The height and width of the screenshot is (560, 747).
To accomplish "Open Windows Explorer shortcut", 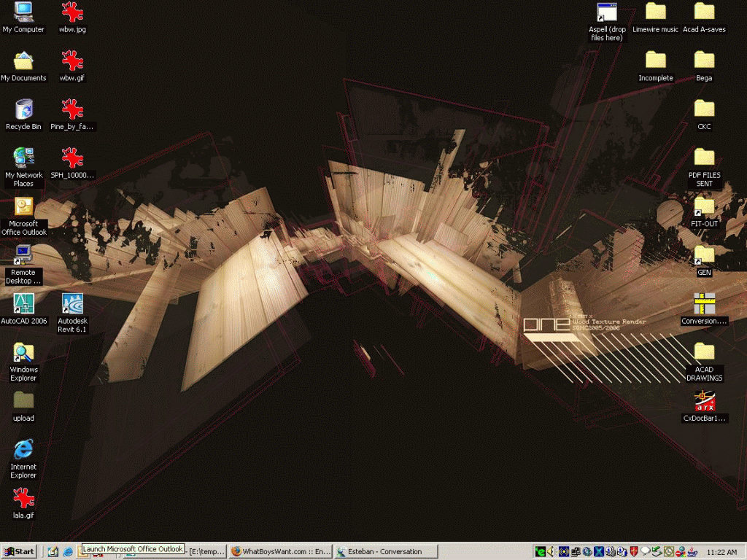I will 23,362.
